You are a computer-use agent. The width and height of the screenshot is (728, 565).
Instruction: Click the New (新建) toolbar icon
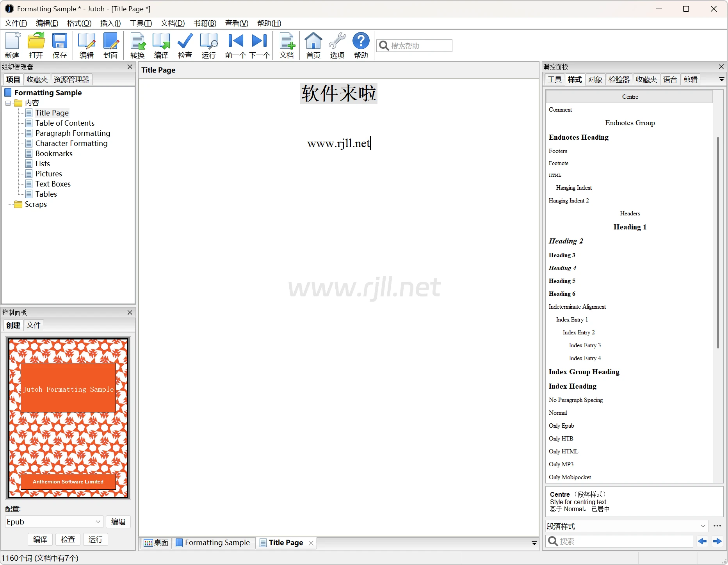tap(12, 45)
